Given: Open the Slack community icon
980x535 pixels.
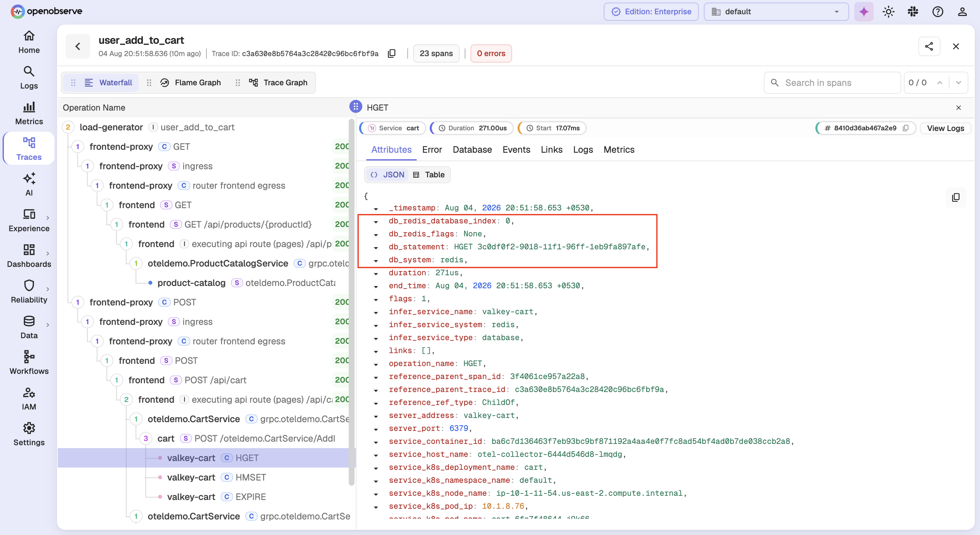Looking at the screenshot, I should [x=913, y=12].
